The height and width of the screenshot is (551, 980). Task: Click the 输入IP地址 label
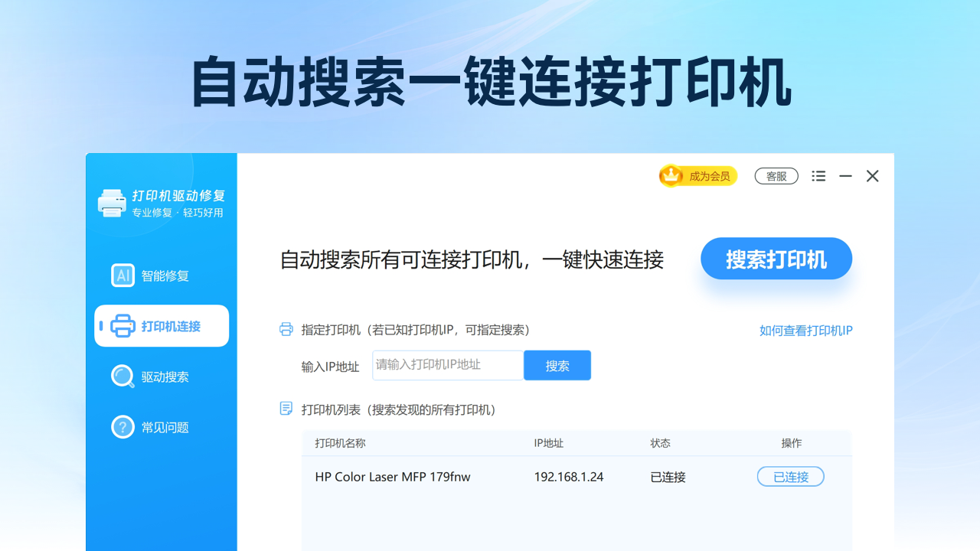point(330,367)
